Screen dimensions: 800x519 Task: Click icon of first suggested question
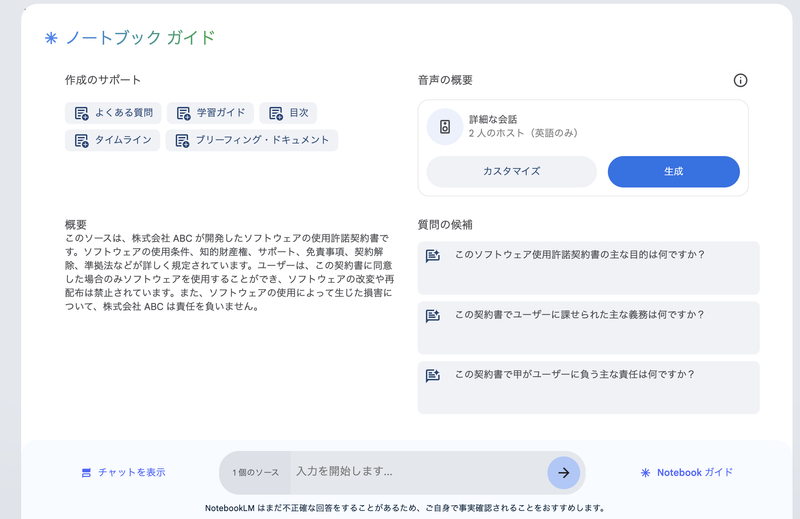pos(433,255)
